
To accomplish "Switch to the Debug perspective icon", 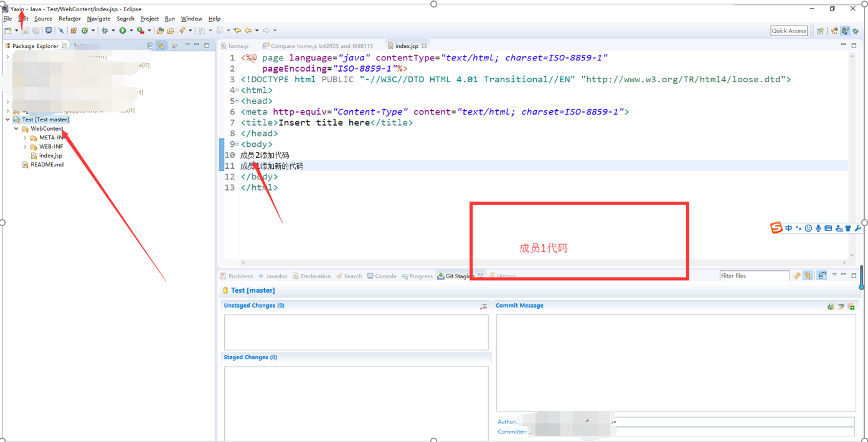I will (x=856, y=31).
